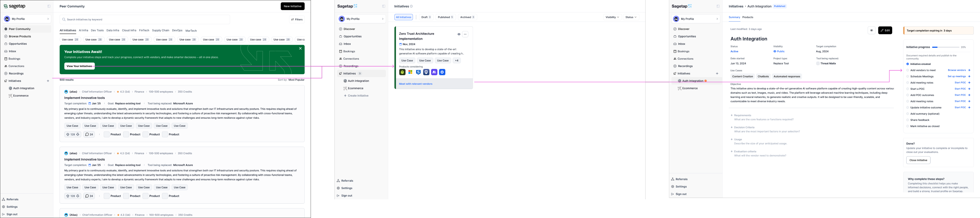
Task: Open the Visibility filter dropdown
Action: [612, 17]
